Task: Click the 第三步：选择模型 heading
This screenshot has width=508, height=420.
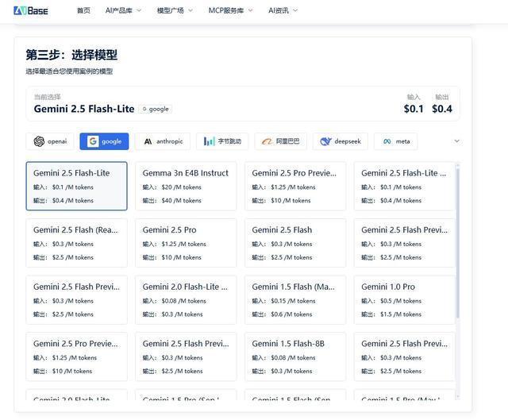Action: pos(71,55)
